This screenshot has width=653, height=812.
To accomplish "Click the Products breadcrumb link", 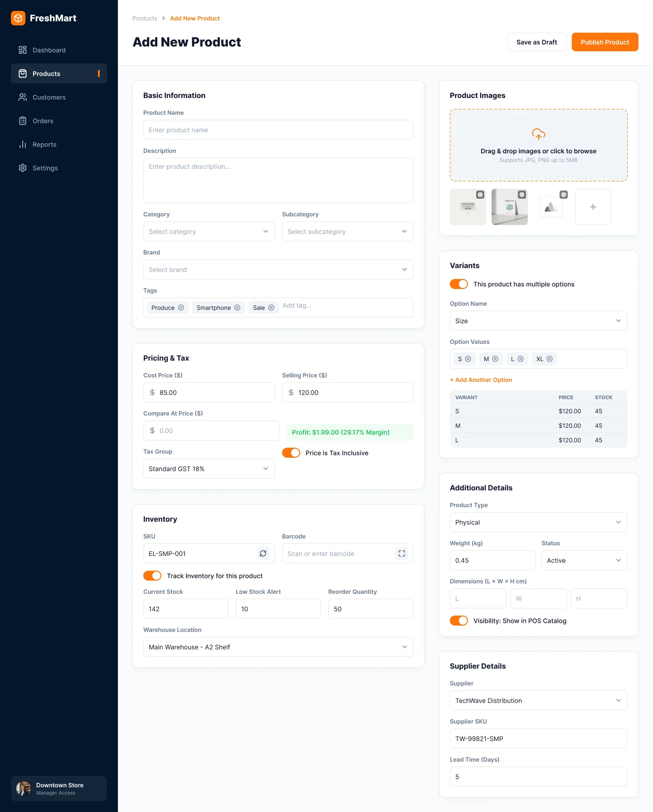I will (x=145, y=18).
